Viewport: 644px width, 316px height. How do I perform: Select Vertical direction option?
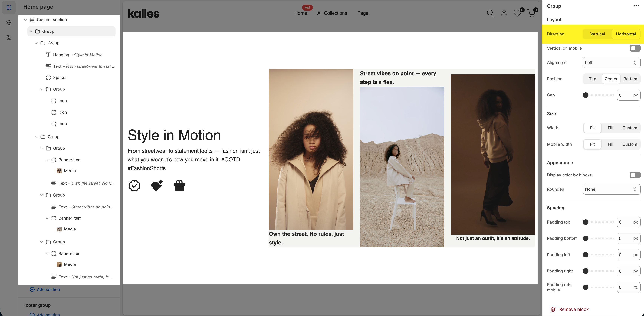[597, 34]
